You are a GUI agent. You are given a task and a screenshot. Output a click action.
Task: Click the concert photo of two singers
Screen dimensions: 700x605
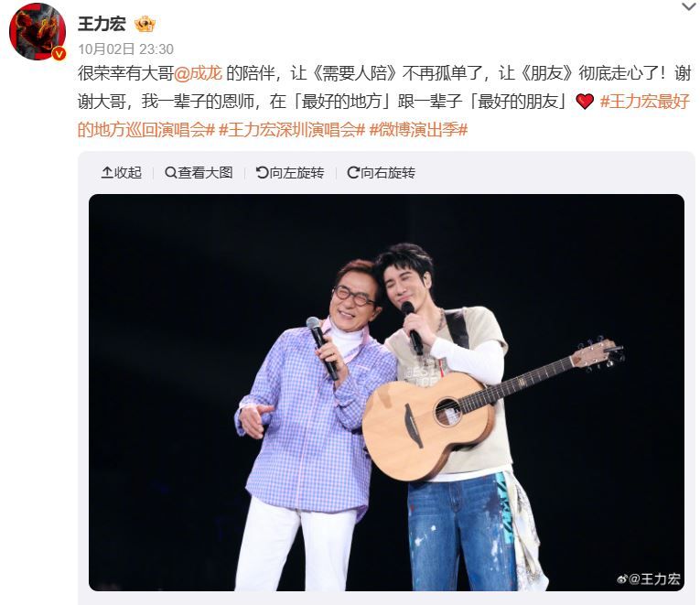point(387,393)
